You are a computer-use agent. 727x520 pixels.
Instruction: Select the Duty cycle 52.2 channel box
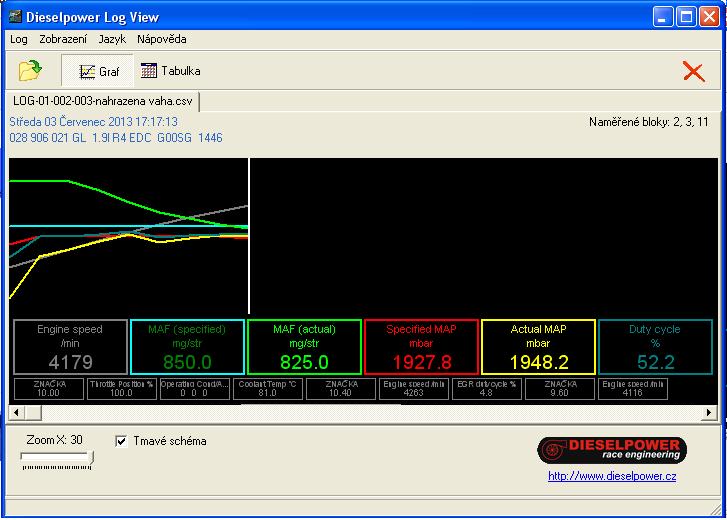[x=655, y=347]
